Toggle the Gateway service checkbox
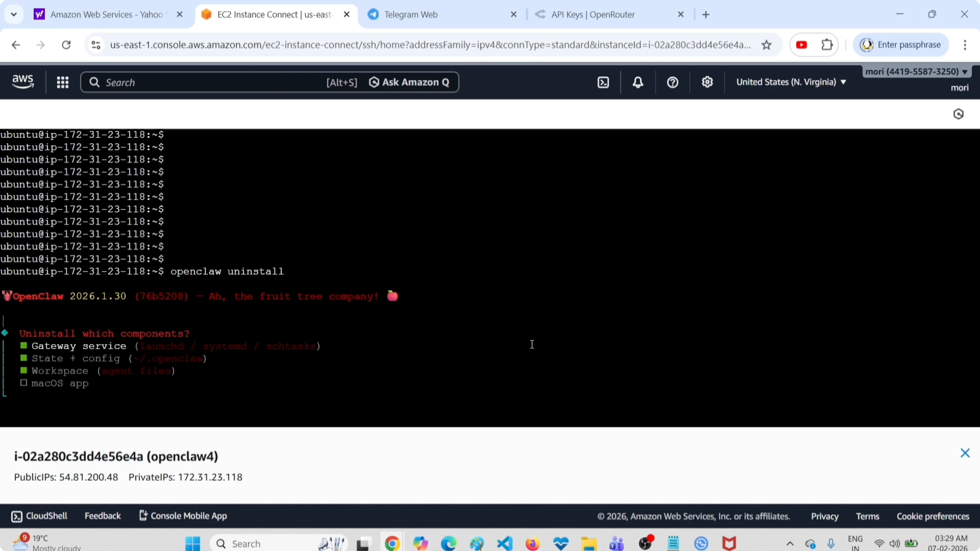 click(x=24, y=346)
